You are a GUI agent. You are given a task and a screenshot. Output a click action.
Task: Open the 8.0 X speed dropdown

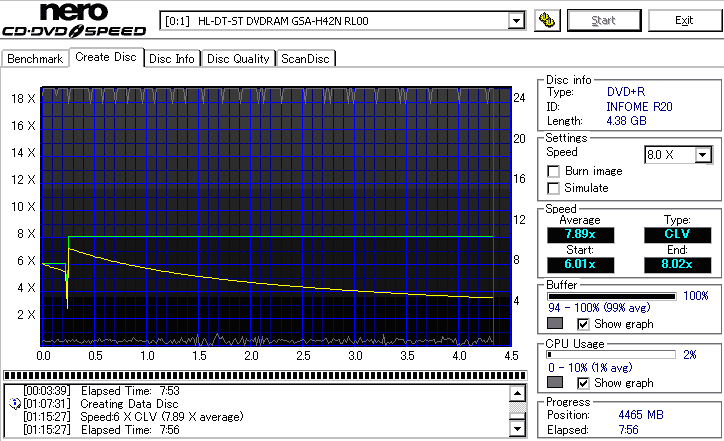[x=703, y=155]
